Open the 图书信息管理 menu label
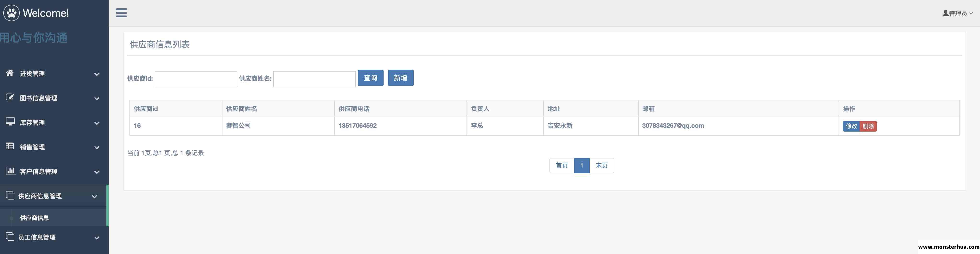This screenshot has width=980, height=254. point(38,98)
